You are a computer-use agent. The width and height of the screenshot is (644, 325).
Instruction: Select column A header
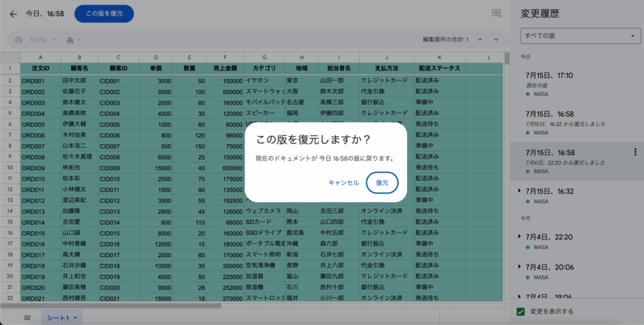coord(40,57)
